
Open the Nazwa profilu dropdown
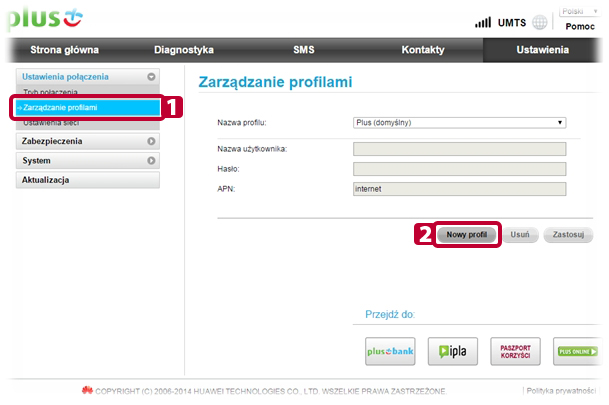coord(459,123)
